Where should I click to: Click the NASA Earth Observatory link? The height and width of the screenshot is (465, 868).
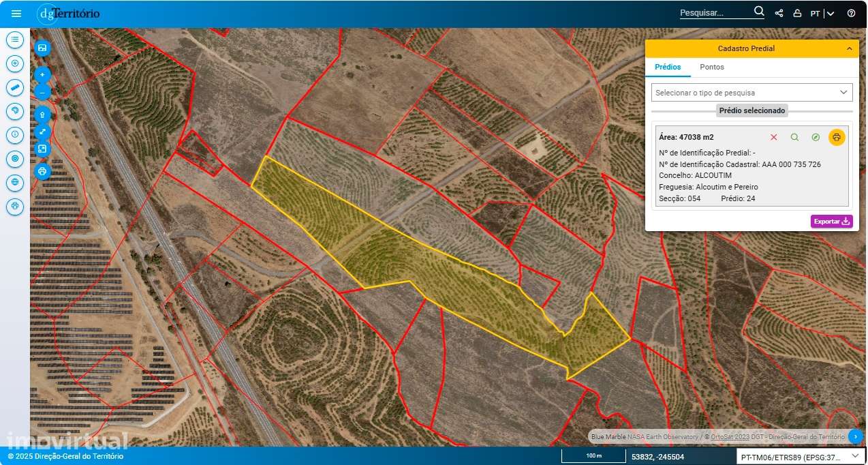pyautogui.click(x=663, y=436)
